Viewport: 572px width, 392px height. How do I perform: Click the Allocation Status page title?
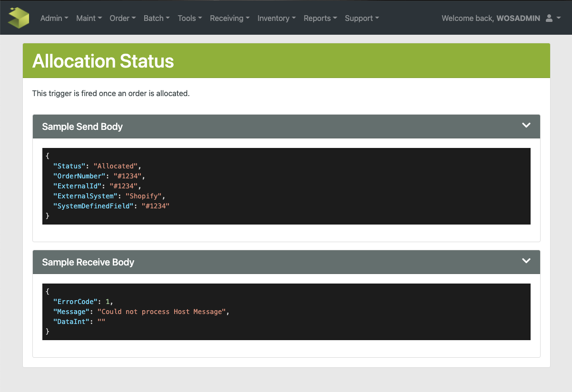103,61
